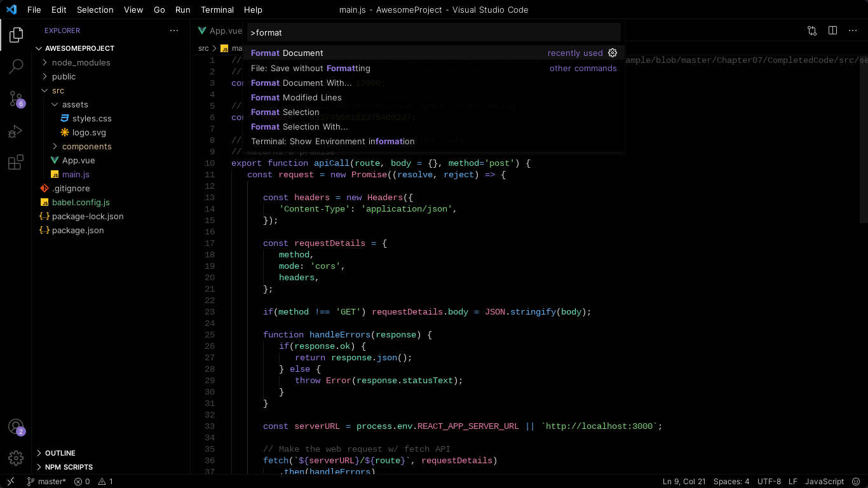Image resolution: width=868 pixels, height=488 pixels.
Task: Place cursor on line 23 code
Action: point(427,312)
